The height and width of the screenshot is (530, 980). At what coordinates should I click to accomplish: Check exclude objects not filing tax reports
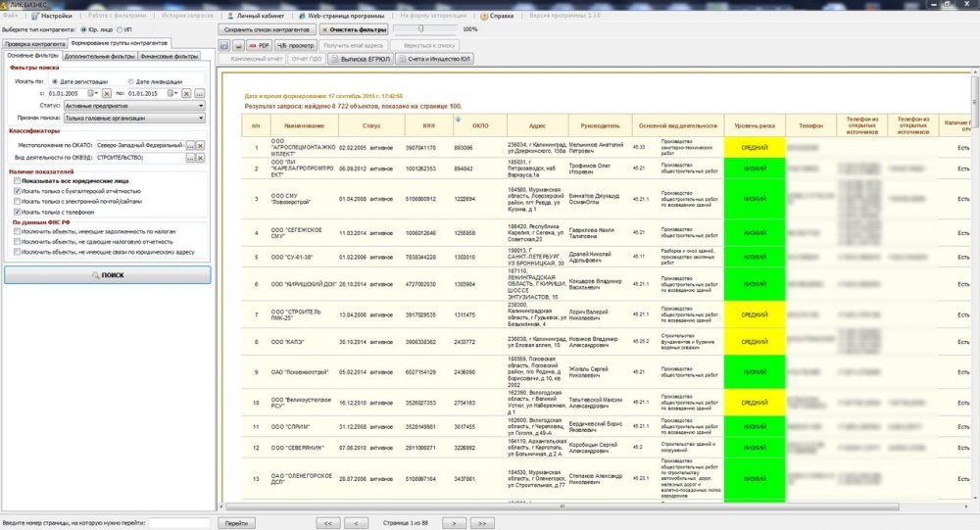coord(18,241)
